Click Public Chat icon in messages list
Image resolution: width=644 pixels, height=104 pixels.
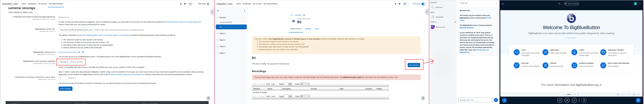pos(433,7)
